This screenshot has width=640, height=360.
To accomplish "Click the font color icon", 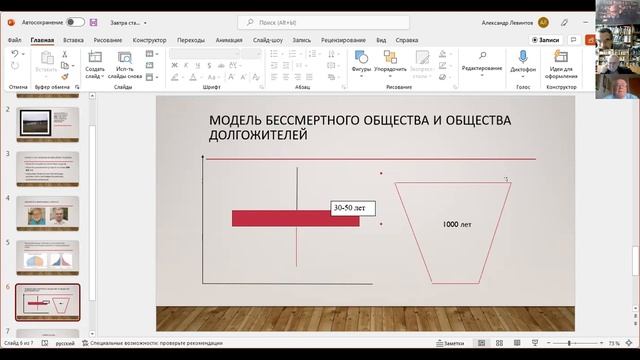I will pos(193,77).
